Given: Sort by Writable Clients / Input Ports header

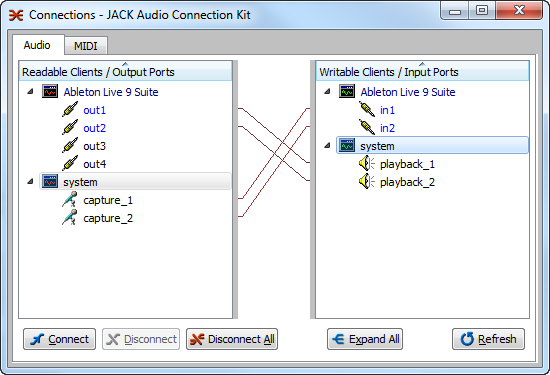Looking at the screenshot, I should point(423,71).
